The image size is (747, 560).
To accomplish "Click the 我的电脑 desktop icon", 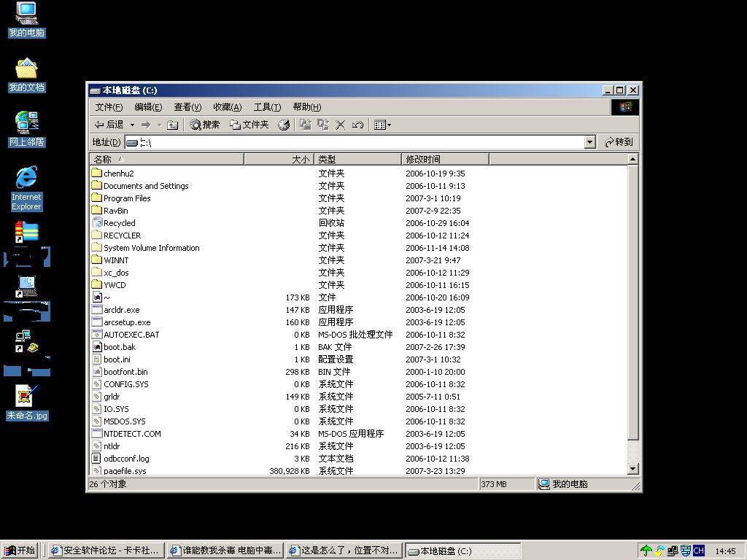I will [x=27, y=20].
